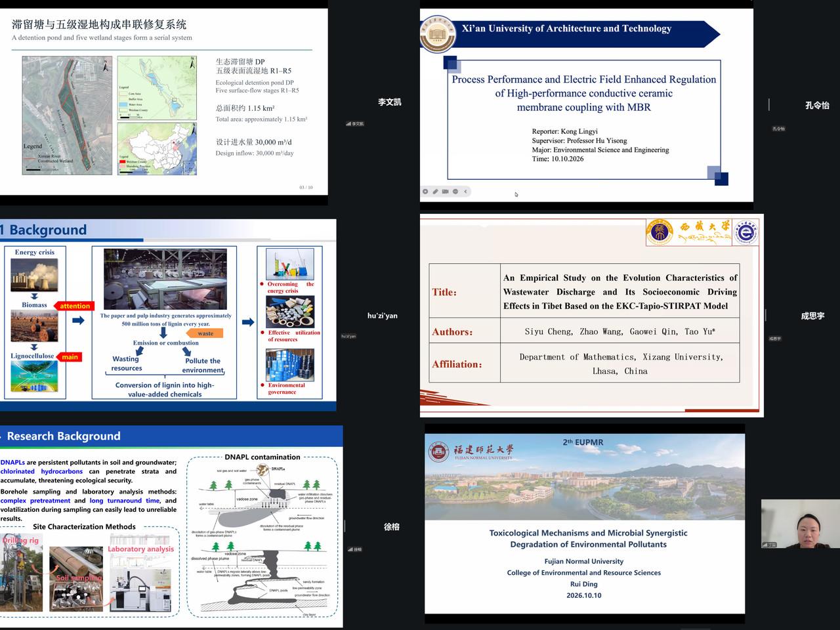This screenshot has width=840, height=630.
Task: Click the Fujian Normal University logo
Action: click(471, 451)
